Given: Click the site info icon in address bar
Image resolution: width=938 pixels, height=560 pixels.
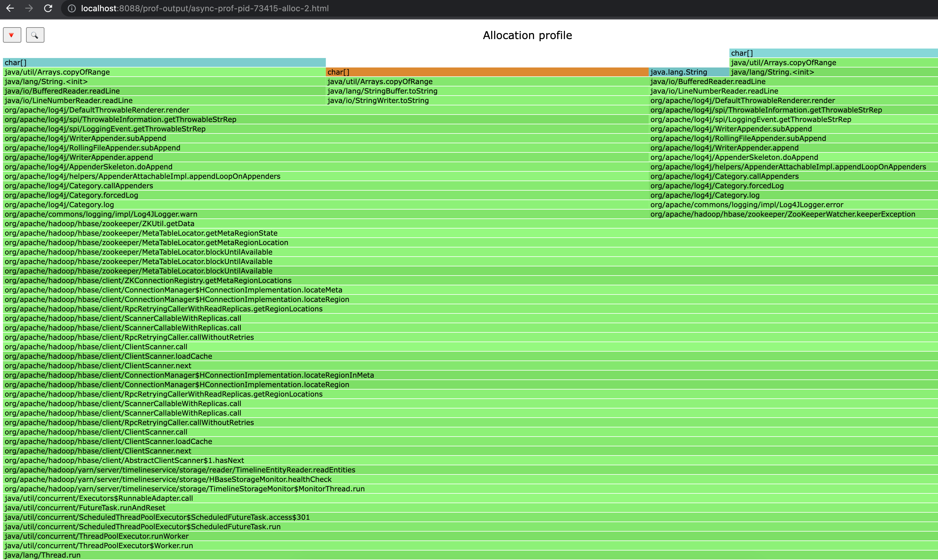Looking at the screenshot, I should point(71,8).
